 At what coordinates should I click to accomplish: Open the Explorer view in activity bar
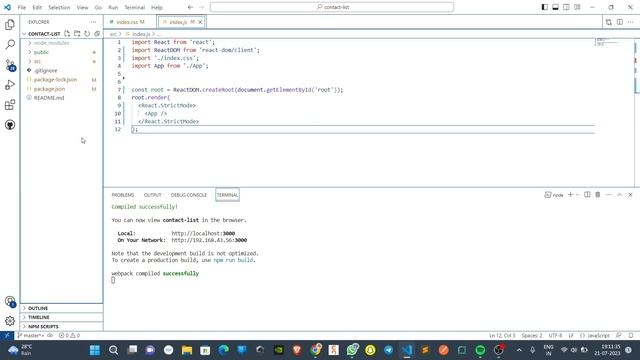click(10, 24)
